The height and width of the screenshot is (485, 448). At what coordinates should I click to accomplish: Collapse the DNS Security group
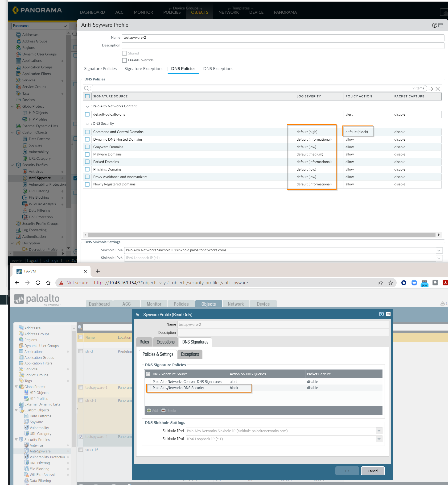click(87, 124)
